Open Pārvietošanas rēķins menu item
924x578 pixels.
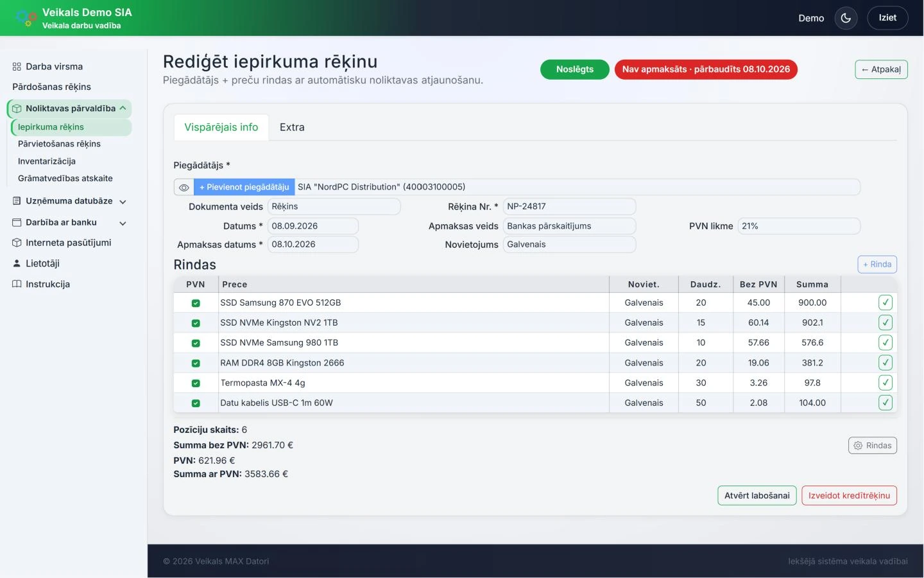click(59, 144)
